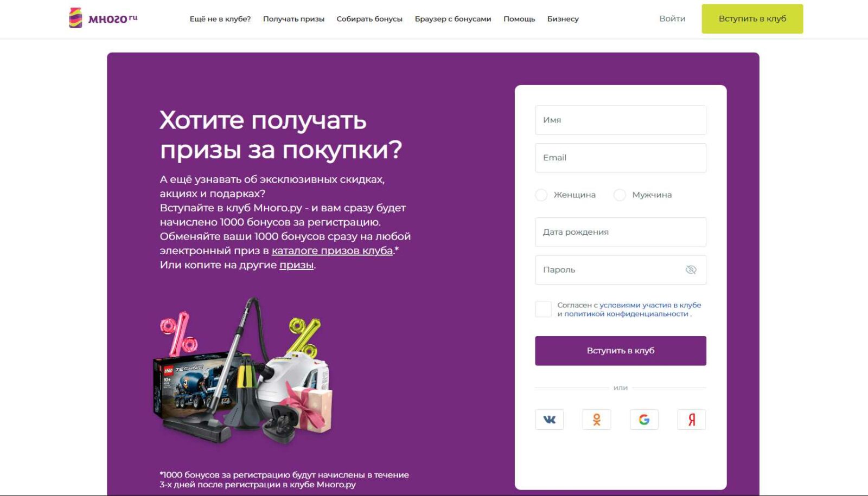Viewport: 868px width, 496px height.
Task: Sign up with Odnoklassniki icon
Action: [597, 420]
